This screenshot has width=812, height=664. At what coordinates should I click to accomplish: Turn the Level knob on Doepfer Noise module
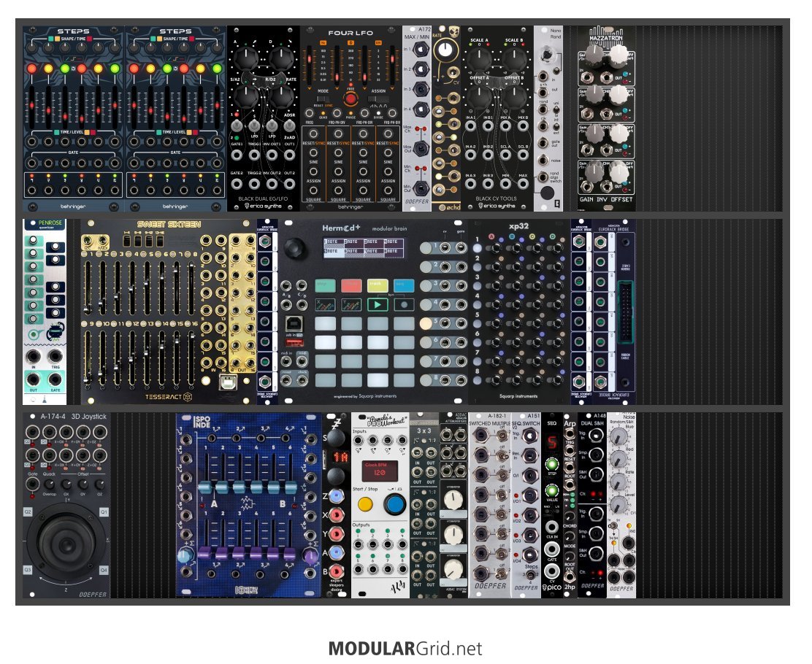(x=617, y=504)
